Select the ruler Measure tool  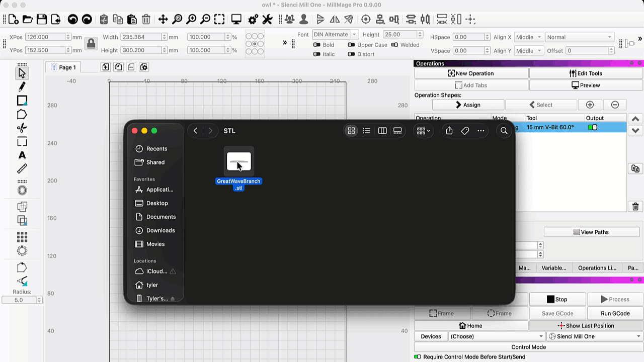coord(22,169)
